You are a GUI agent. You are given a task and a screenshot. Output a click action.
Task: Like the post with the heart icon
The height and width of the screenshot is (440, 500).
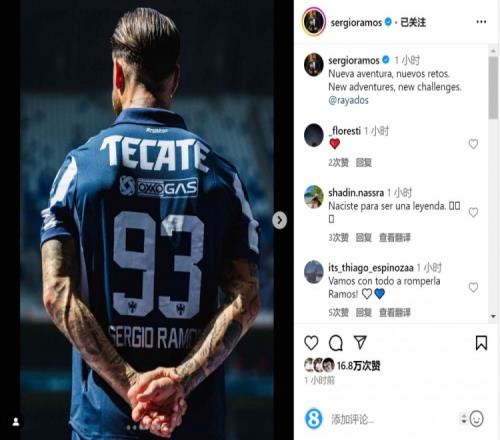click(x=311, y=343)
